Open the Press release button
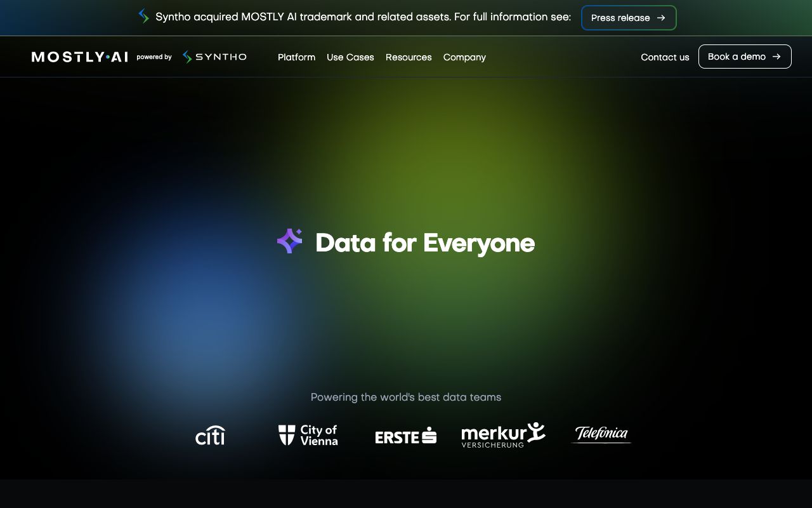The image size is (812, 508). tap(629, 18)
